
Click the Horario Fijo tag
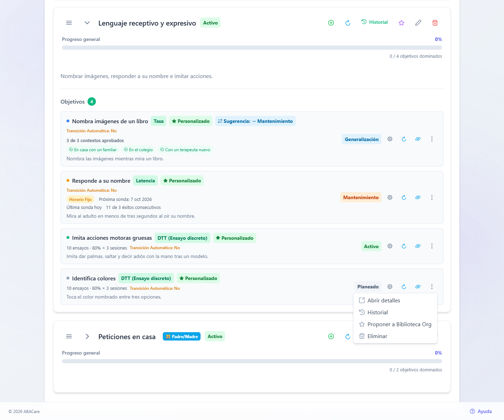pyautogui.click(x=80, y=199)
